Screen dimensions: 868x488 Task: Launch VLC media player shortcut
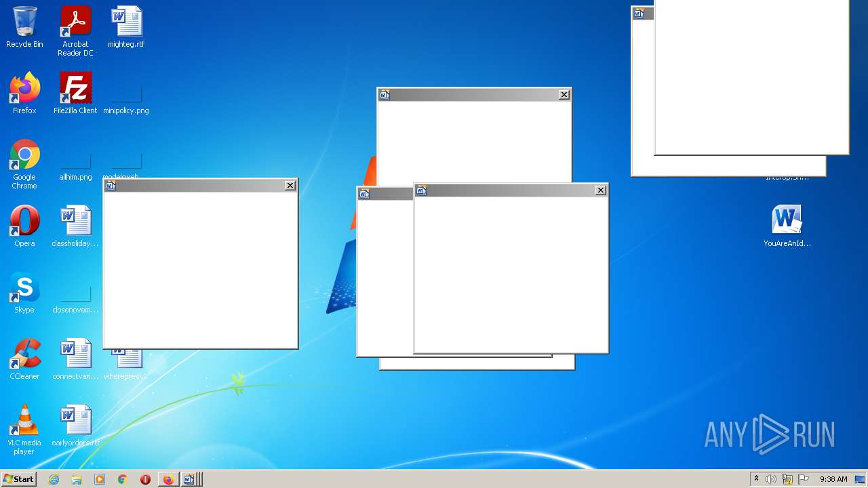coord(24,430)
